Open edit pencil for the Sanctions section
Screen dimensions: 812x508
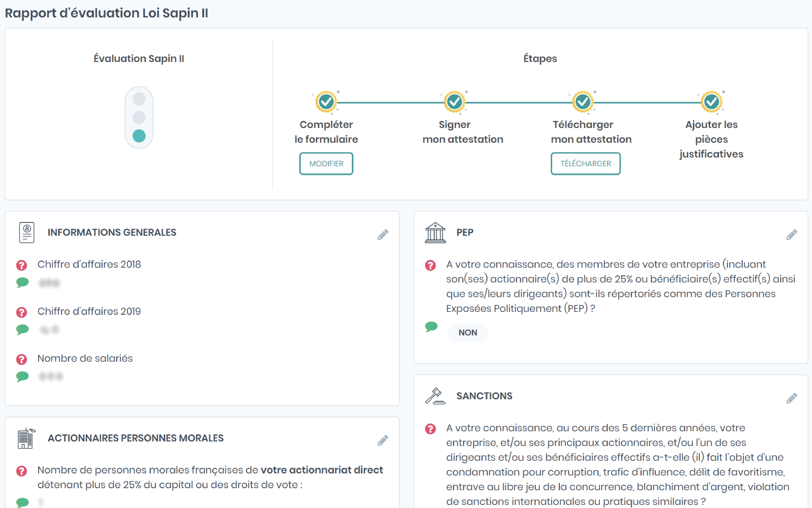click(x=792, y=398)
